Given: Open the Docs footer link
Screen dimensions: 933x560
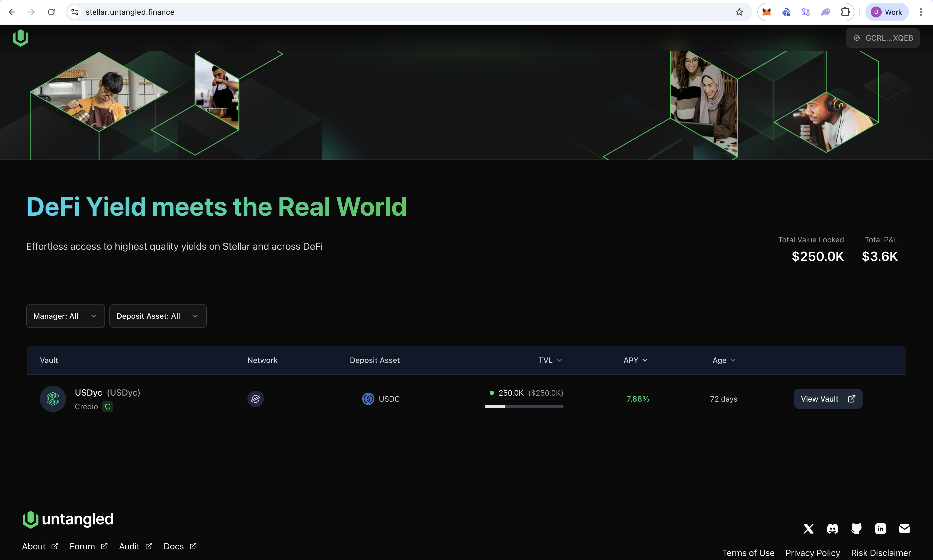Looking at the screenshot, I should pos(180,546).
